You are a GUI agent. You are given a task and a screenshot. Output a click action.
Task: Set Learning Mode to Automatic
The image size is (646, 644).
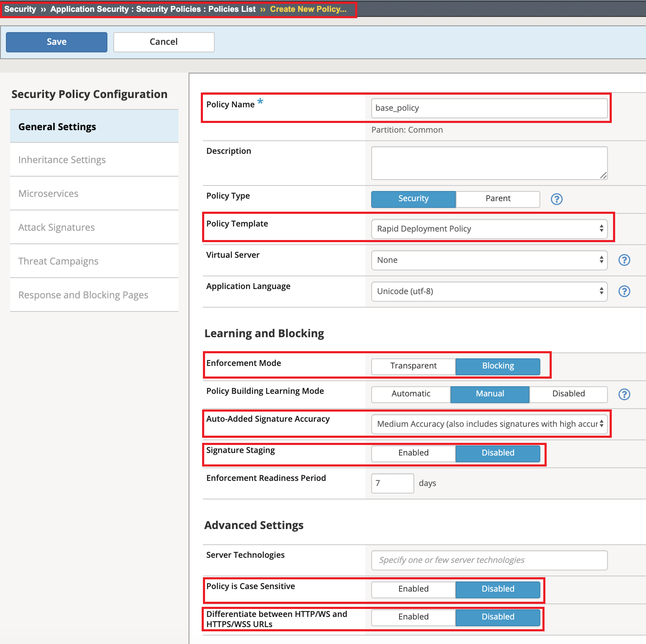coord(411,394)
